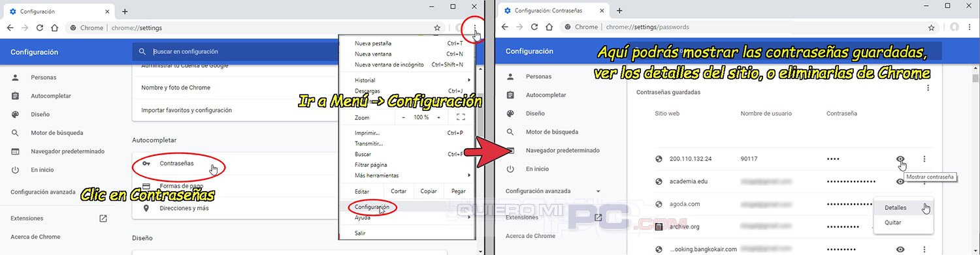This screenshot has height=255, width=980.
Task: Open a new tab beside the Configuración tab
Action: tap(125, 11)
